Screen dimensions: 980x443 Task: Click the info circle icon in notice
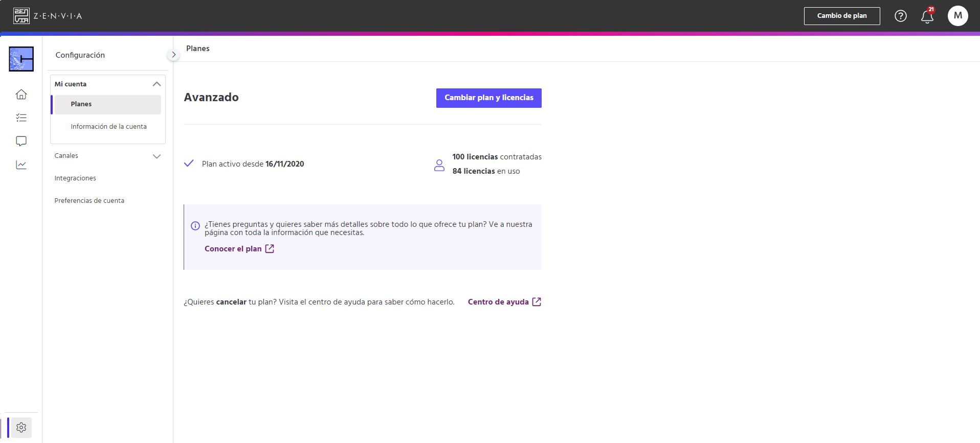click(195, 225)
